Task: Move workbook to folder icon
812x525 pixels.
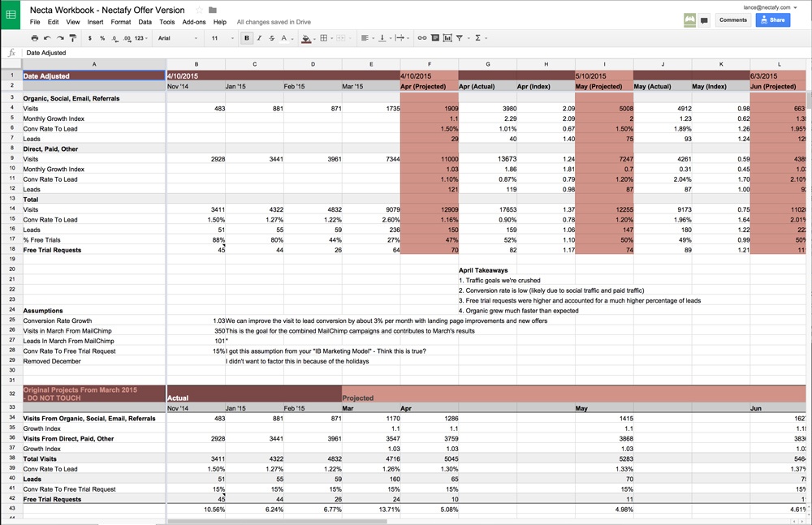Action: coord(212,10)
